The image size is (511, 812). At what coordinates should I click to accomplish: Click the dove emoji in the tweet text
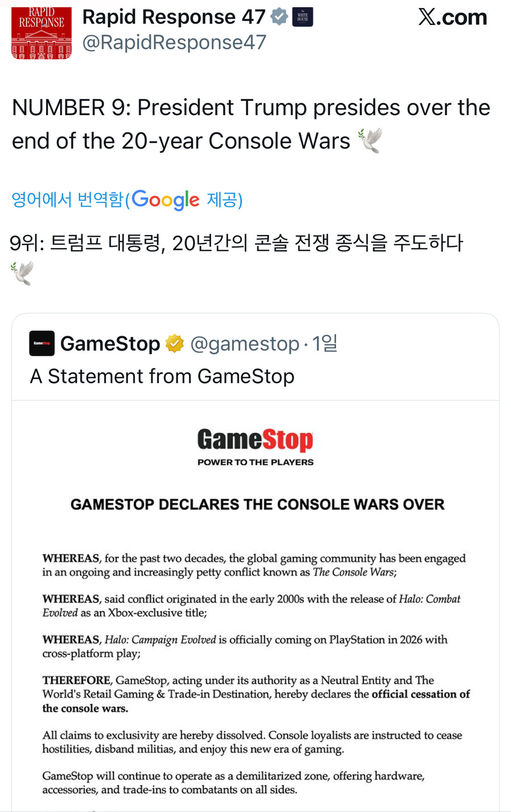372,141
